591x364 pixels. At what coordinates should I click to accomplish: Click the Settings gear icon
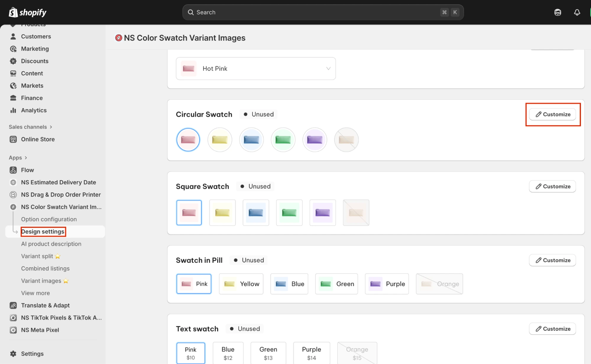[13, 354]
